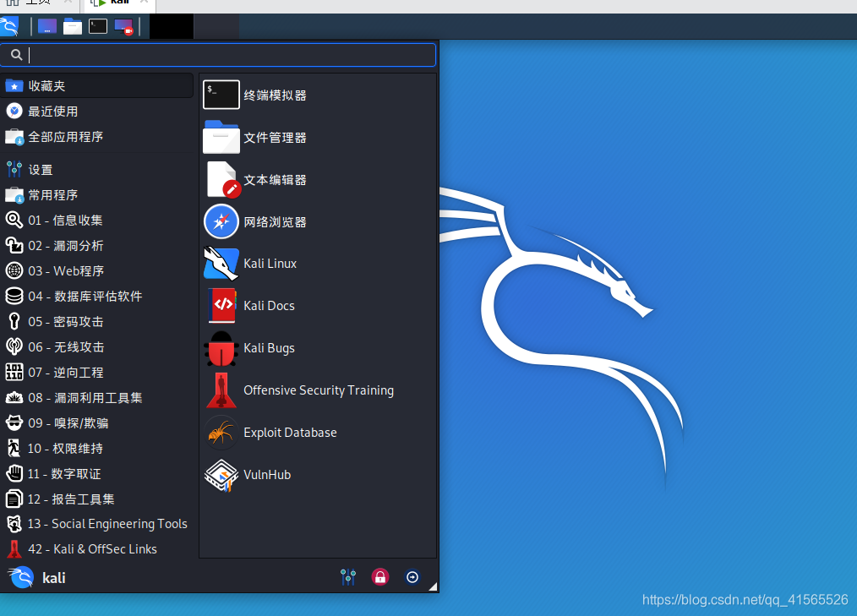
Task: Select the 常用程序 category
Action: coord(96,195)
